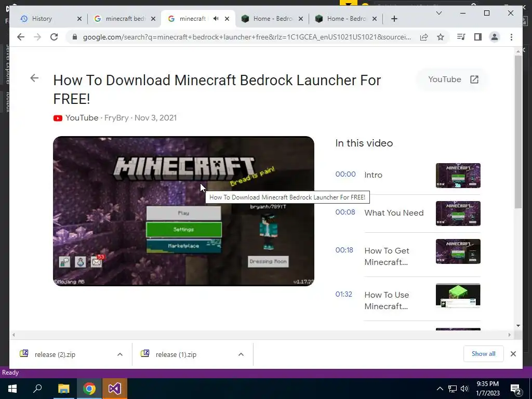Screen dimensions: 532x399
Task: Click the What You Need chapter thumbnail
Action: (458, 214)
